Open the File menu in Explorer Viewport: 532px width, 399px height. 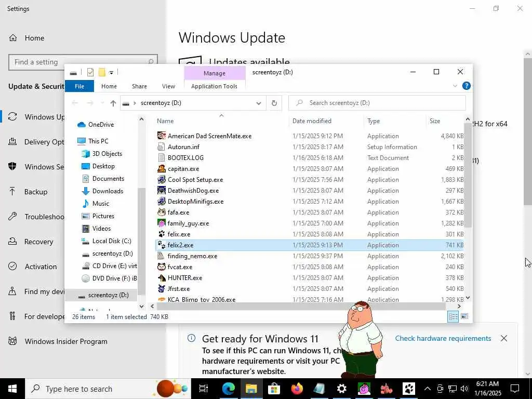[x=79, y=86]
